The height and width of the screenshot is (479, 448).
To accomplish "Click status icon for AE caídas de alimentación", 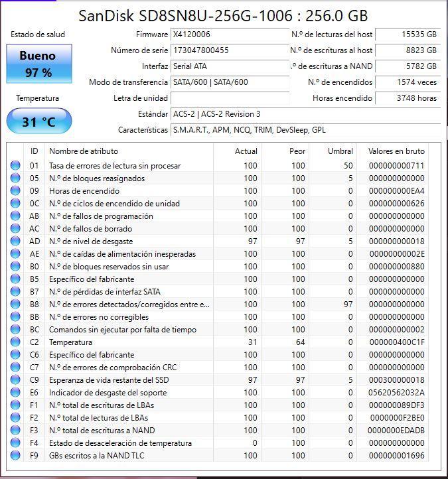I will 15,253.
